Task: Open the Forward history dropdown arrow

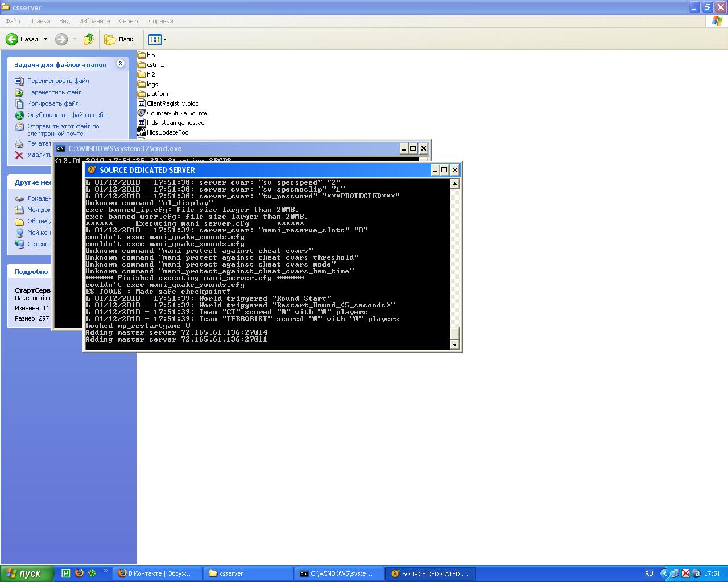Action: [x=75, y=39]
